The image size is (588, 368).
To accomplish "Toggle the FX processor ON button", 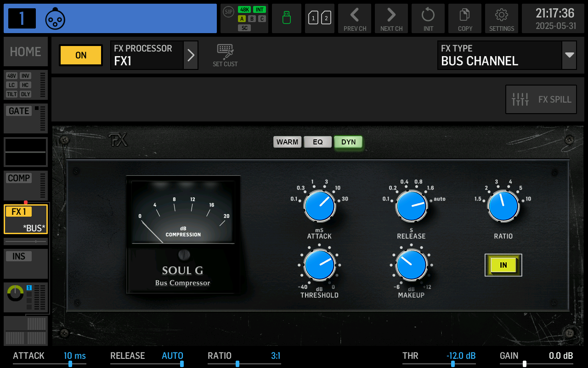I will tap(80, 55).
